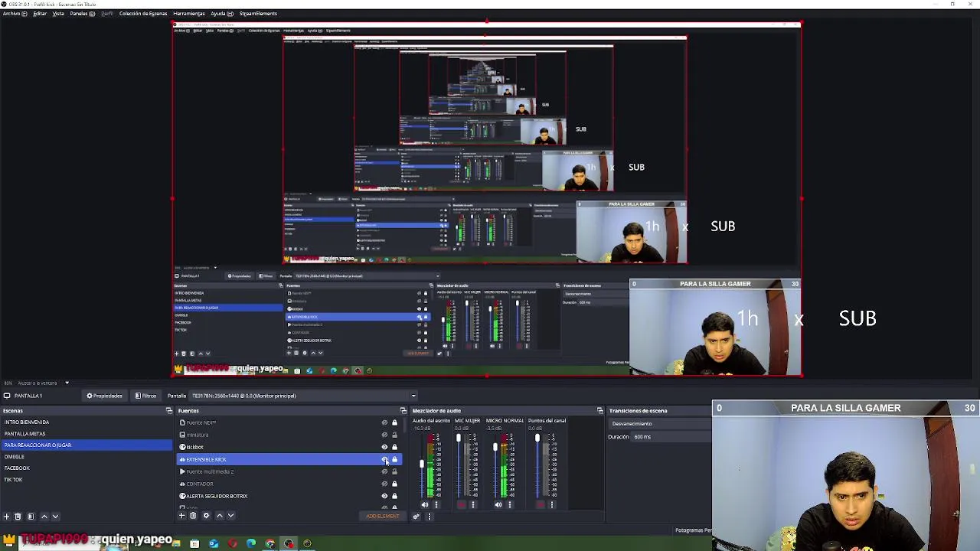Open the Desvanecimiento transition dropdown
This screenshot has width=980, height=551.
[661, 424]
